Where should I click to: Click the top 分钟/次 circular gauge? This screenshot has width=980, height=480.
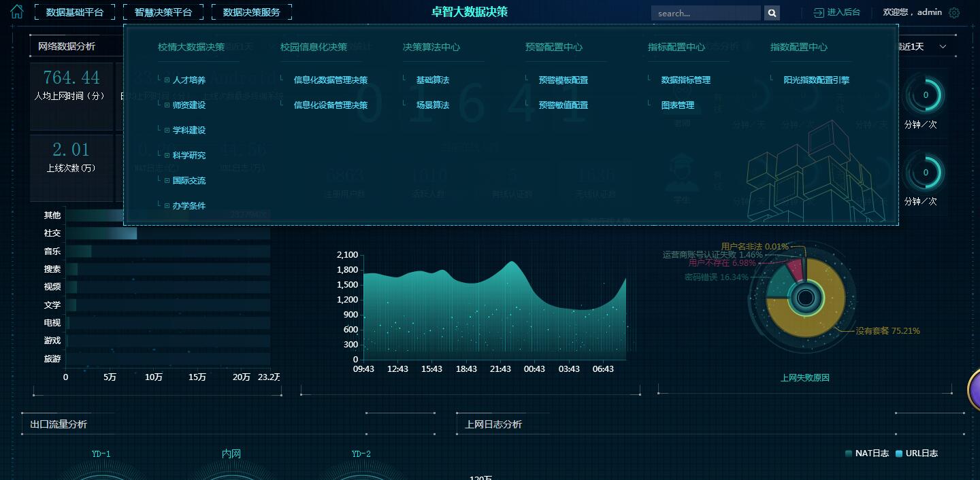(x=925, y=96)
